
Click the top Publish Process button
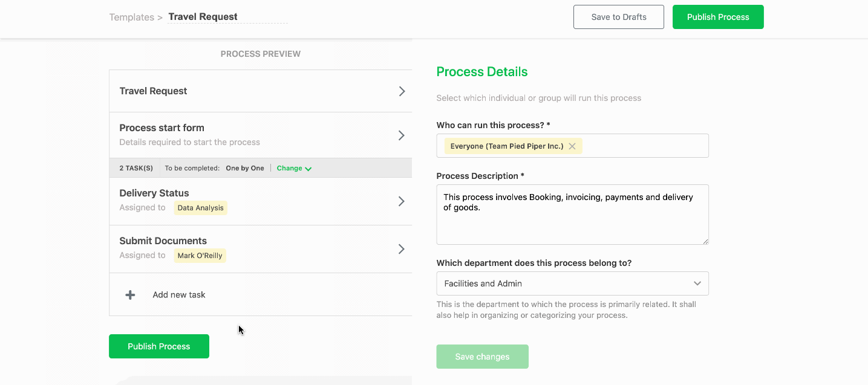pyautogui.click(x=718, y=17)
